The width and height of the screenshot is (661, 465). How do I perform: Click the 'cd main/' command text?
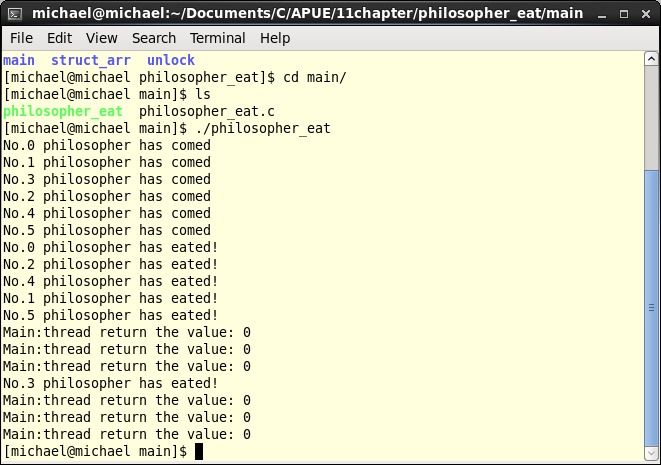[x=315, y=78]
